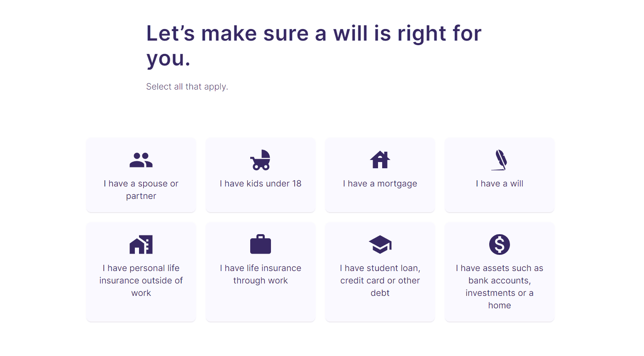Select the "I have a spouse or partner" label
This screenshot has width=644, height=356.
[141, 190]
